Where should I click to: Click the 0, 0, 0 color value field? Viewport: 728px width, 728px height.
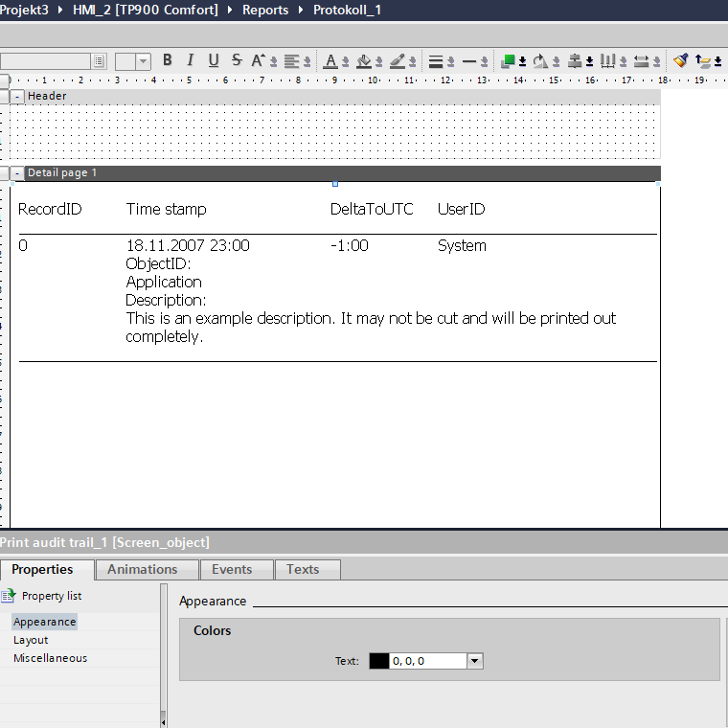(427, 661)
